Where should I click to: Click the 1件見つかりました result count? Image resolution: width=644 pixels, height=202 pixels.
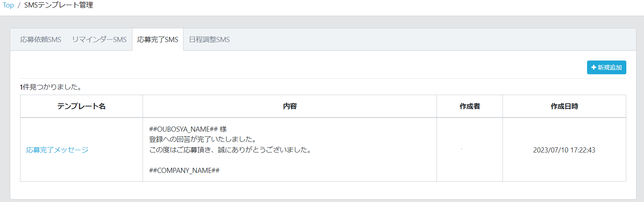pos(51,87)
